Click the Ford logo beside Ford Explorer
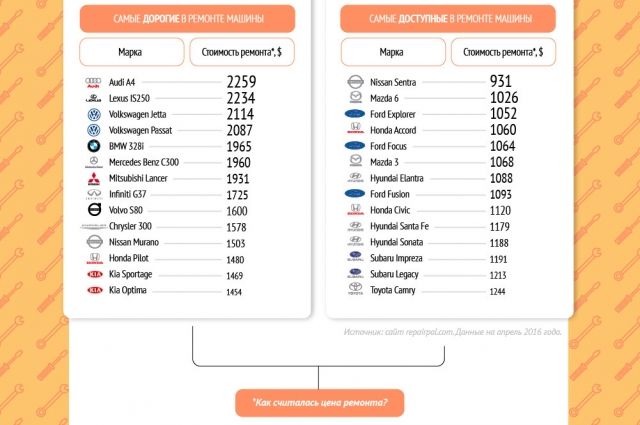Image resolution: width=640 pixels, height=425 pixels. click(354, 114)
